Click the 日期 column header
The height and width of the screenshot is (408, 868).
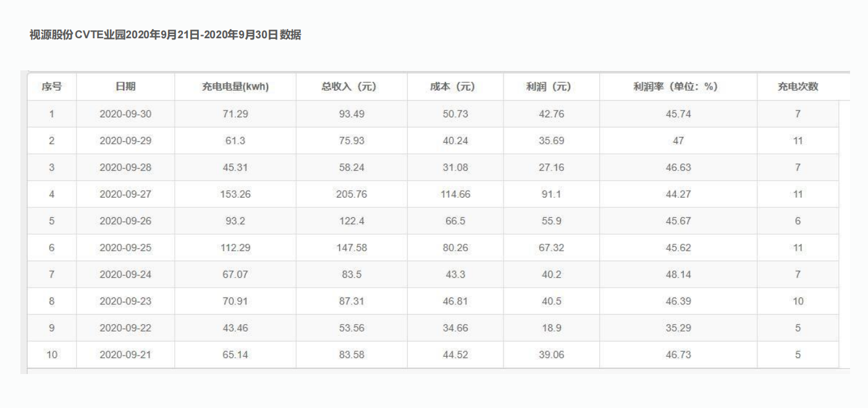click(x=125, y=87)
